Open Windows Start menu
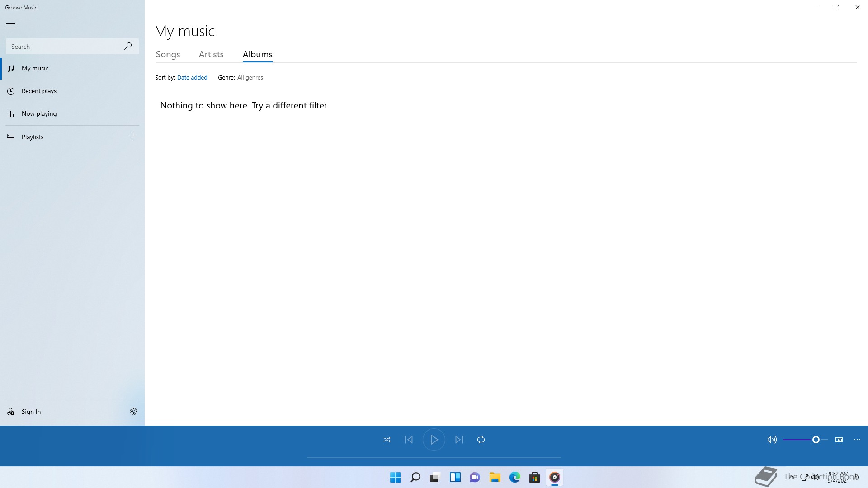Viewport: 868px width, 488px height. pyautogui.click(x=395, y=477)
